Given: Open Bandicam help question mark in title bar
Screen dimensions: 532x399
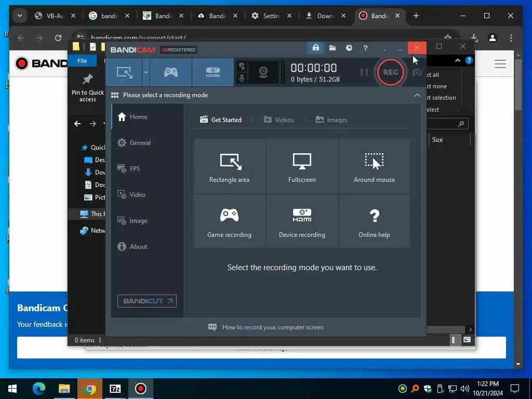Looking at the screenshot, I should tap(365, 48).
